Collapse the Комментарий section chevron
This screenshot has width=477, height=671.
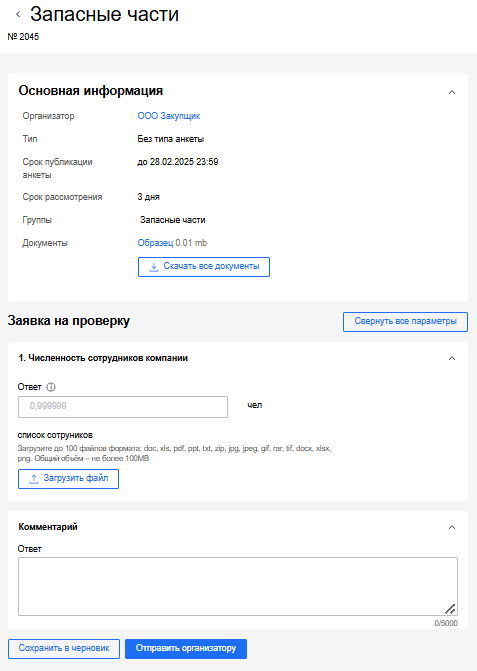click(452, 527)
